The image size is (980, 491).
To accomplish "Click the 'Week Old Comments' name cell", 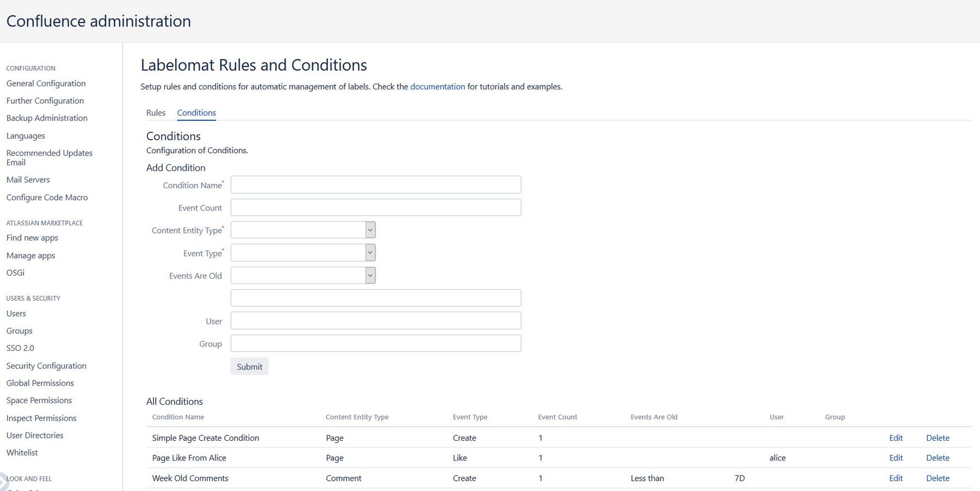I will 190,478.
